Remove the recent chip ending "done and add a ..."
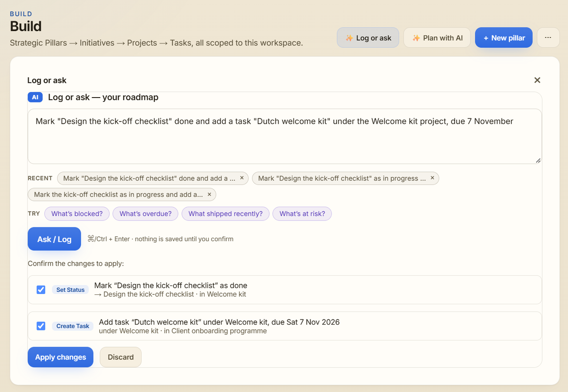The image size is (568, 392). pyautogui.click(x=242, y=178)
